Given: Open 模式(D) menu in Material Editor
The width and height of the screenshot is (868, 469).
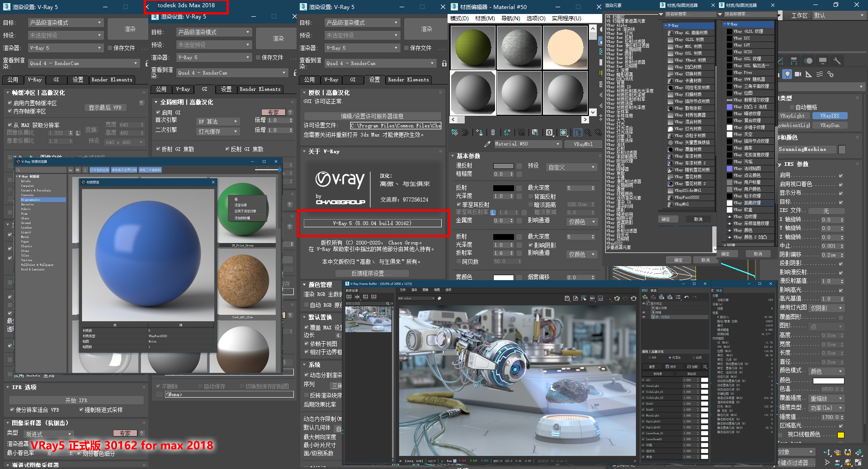Looking at the screenshot, I should 459,18.
